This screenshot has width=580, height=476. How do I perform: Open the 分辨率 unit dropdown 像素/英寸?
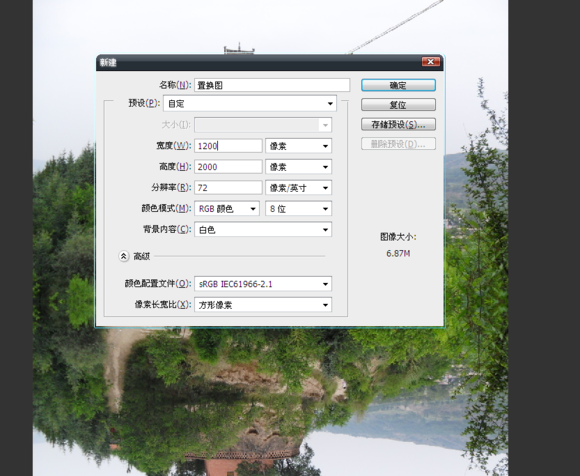(x=299, y=188)
